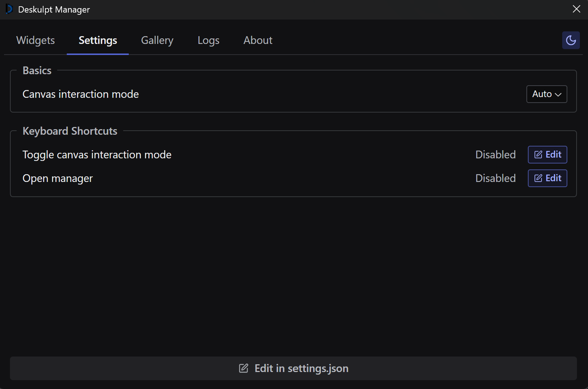Screen dimensions: 588x389
Task: Click Disabled status for Toggle canvas interaction
Action: click(x=495, y=155)
